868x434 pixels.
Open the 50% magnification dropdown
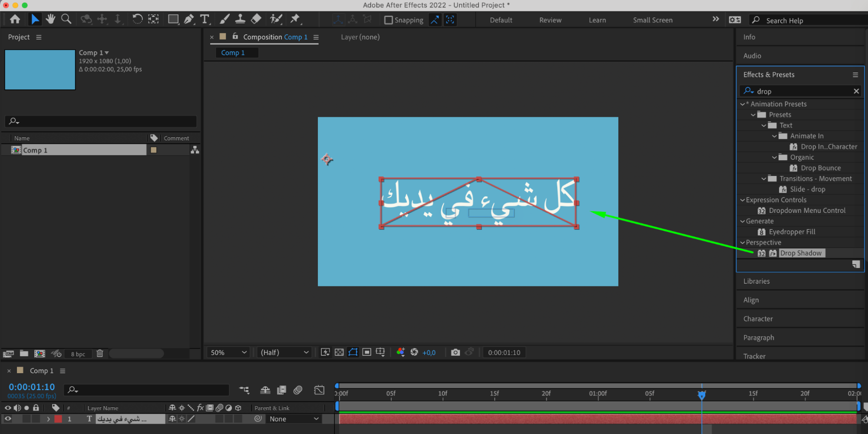tap(228, 352)
